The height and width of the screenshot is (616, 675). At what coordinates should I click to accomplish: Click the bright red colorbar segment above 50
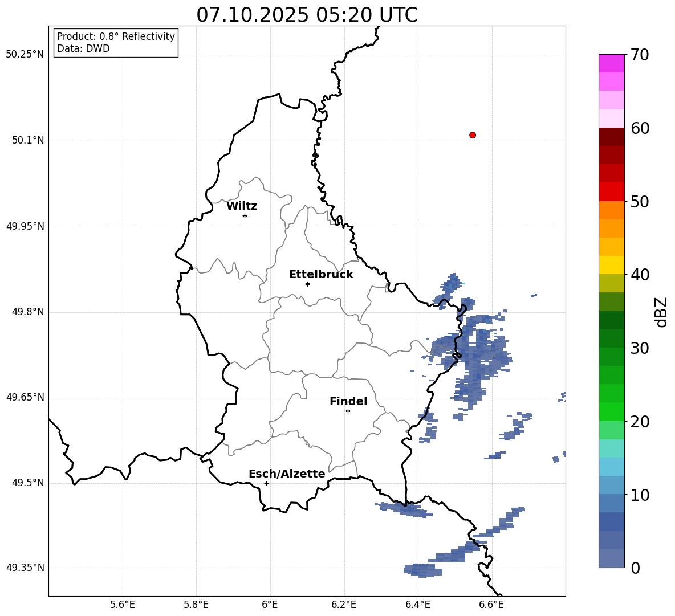point(611,192)
